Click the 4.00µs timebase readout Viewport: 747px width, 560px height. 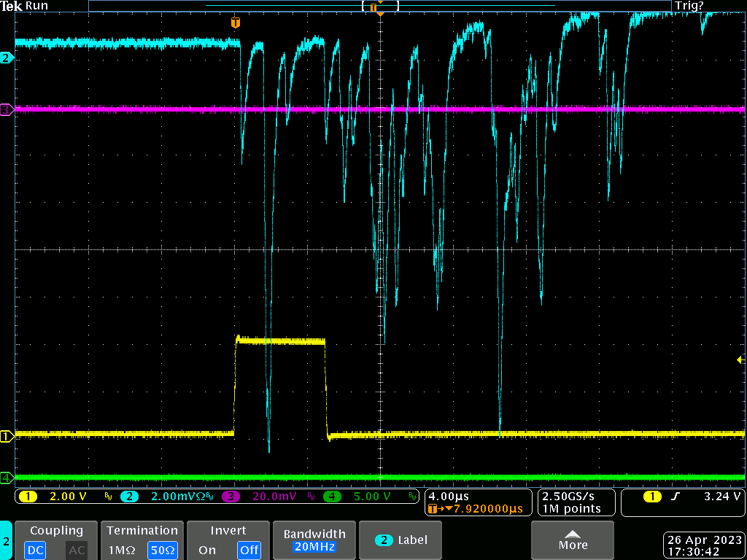click(x=449, y=497)
